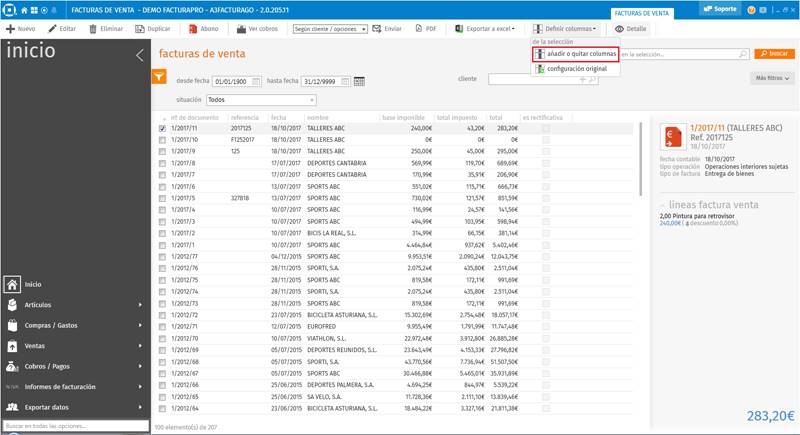Screen dimensions: 800x435
Task: Open the desde fecha calendar picker
Action: (x=256, y=82)
